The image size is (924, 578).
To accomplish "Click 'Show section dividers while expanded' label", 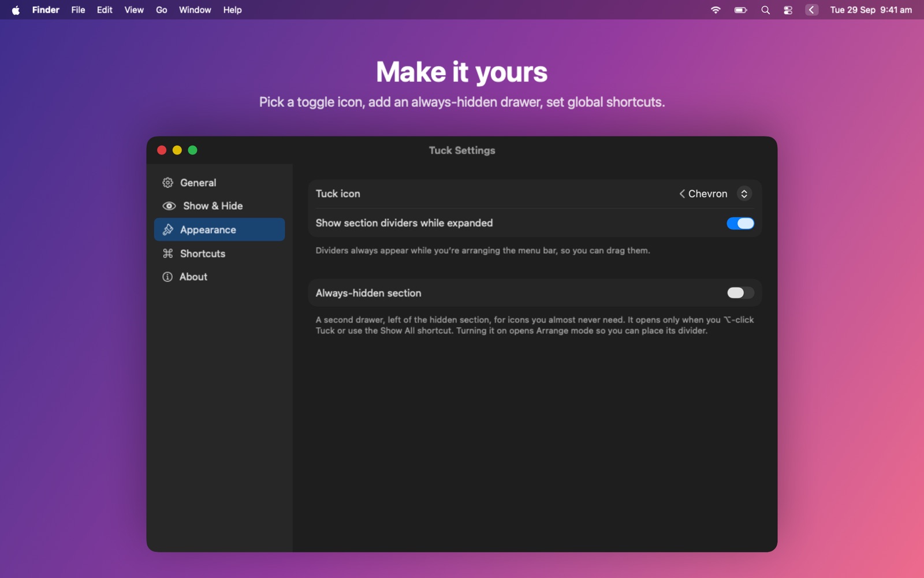I will click(x=404, y=223).
